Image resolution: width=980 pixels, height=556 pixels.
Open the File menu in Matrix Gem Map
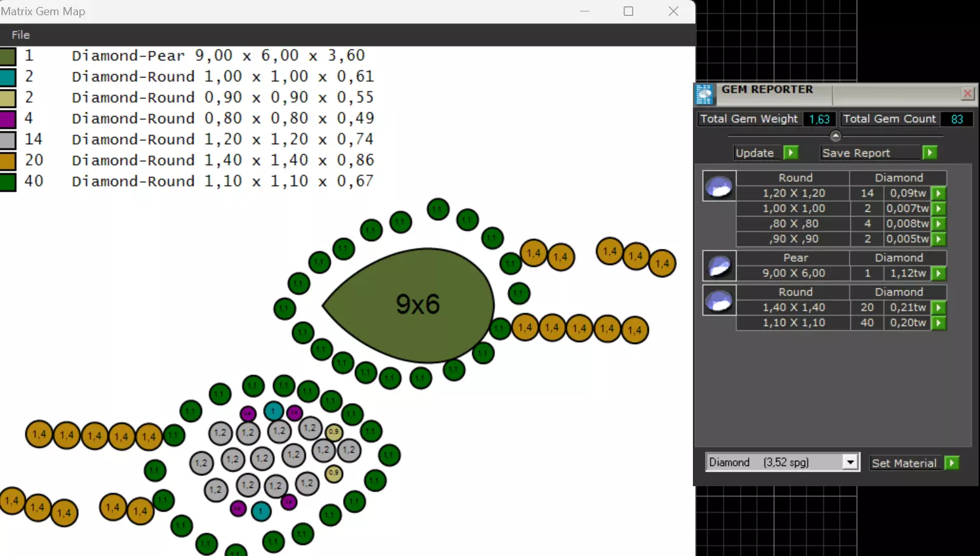[20, 35]
